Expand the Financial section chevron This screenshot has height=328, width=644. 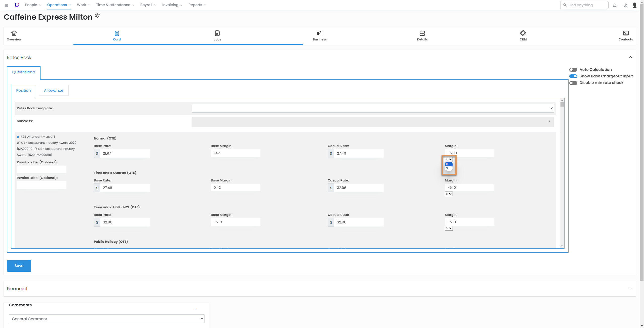pos(630,288)
